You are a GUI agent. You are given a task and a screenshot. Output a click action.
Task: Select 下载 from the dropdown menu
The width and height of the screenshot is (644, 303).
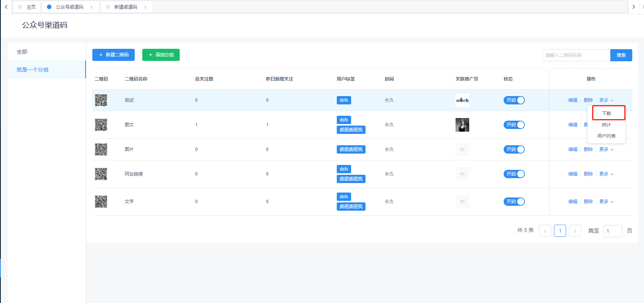click(607, 113)
